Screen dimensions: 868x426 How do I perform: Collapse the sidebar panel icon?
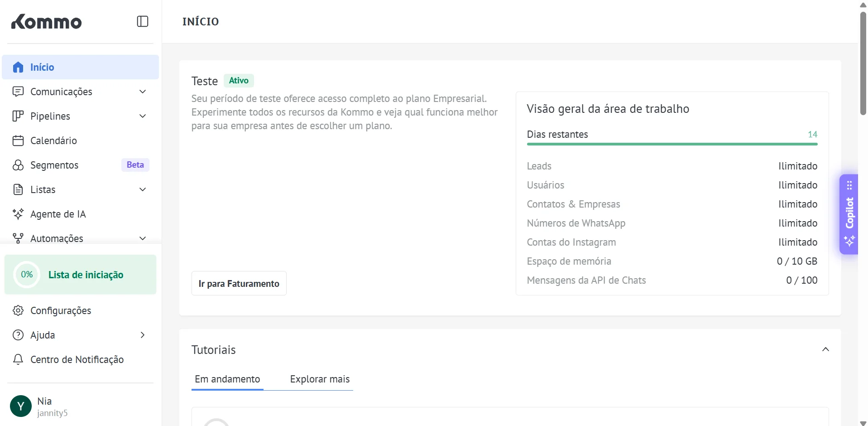[x=143, y=21]
